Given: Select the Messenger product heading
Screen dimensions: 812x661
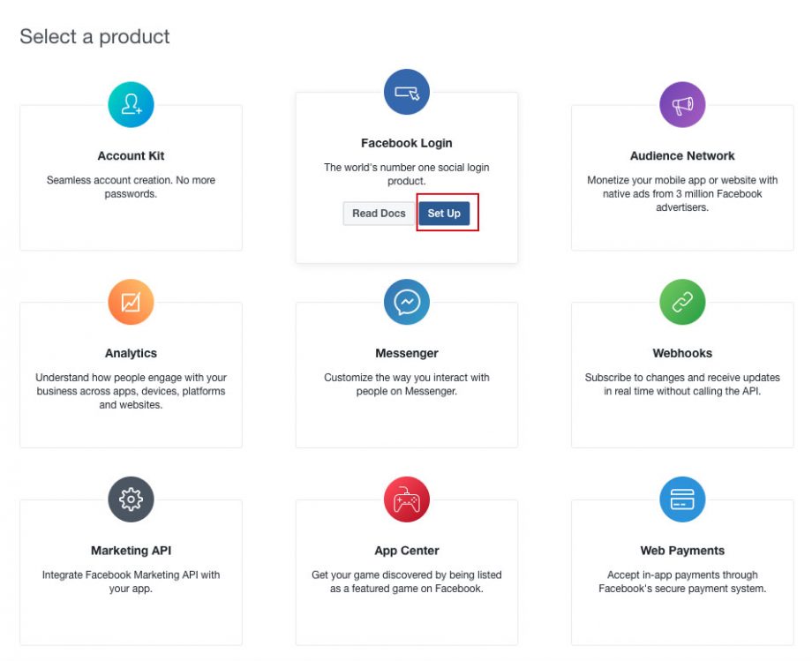Looking at the screenshot, I should (407, 353).
